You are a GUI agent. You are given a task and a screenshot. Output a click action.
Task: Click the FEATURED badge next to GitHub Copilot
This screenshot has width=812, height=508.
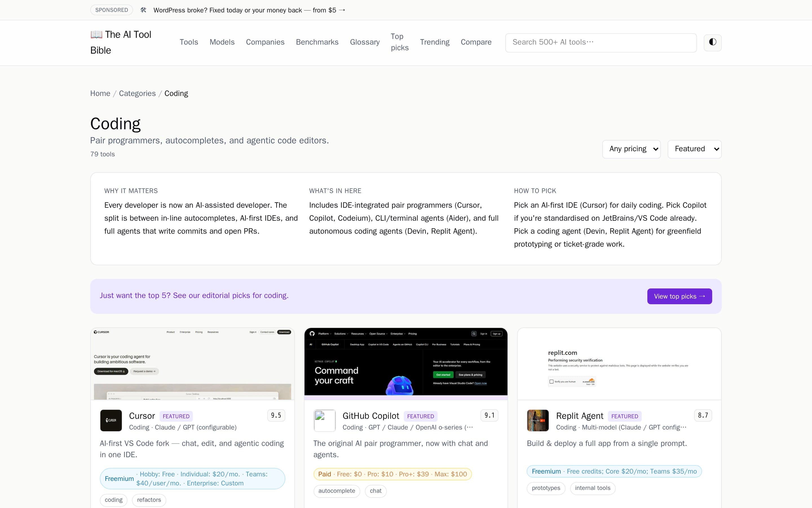point(420,416)
